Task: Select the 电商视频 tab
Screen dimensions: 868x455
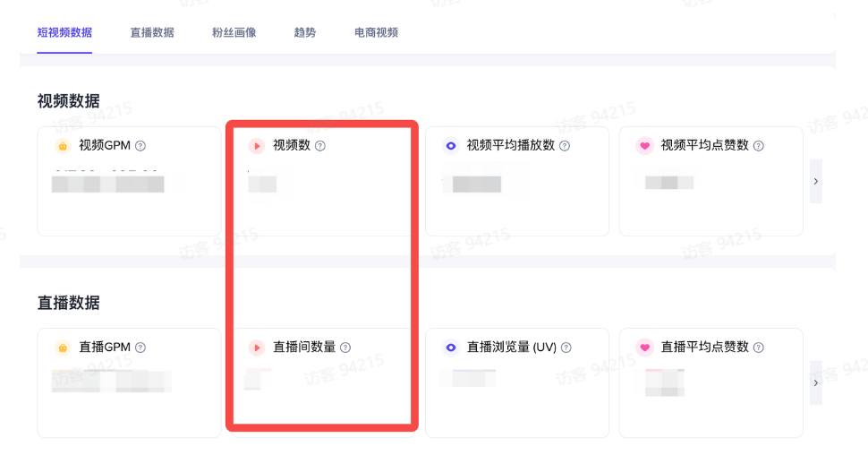Action: click(x=376, y=32)
